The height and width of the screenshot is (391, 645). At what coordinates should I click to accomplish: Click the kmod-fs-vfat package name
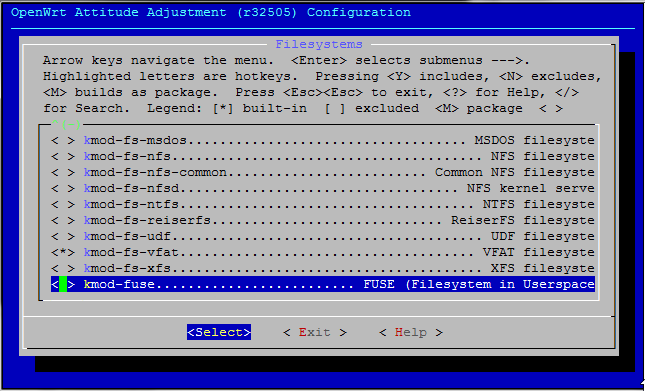(x=131, y=252)
